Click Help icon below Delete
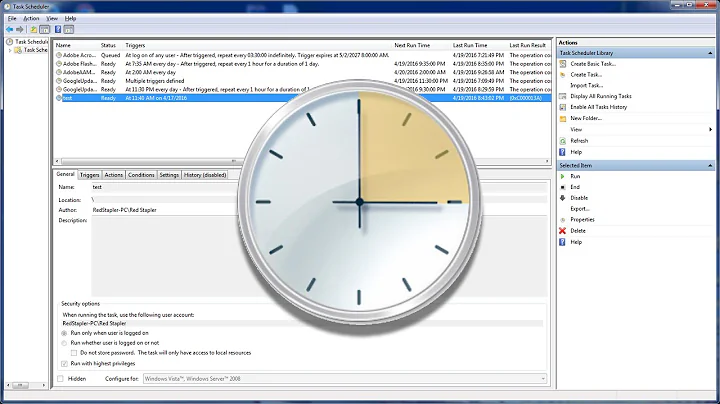 [x=562, y=242]
